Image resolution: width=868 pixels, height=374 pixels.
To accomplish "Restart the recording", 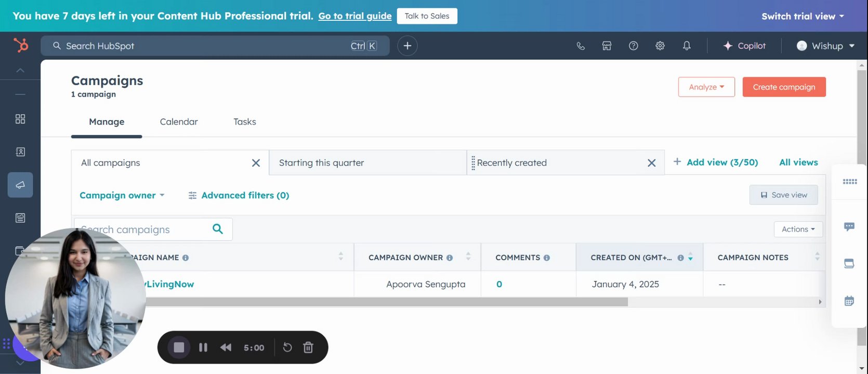I will tap(287, 347).
